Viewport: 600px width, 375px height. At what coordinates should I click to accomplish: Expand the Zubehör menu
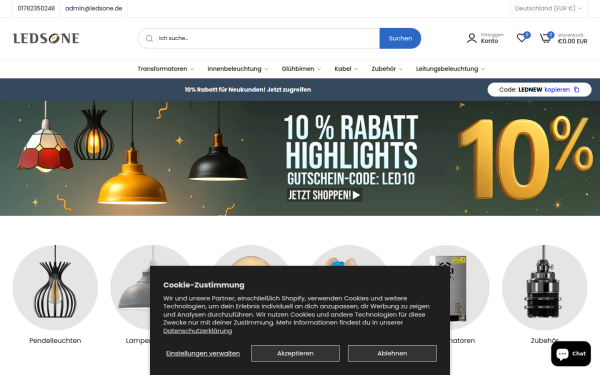click(x=387, y=69)
